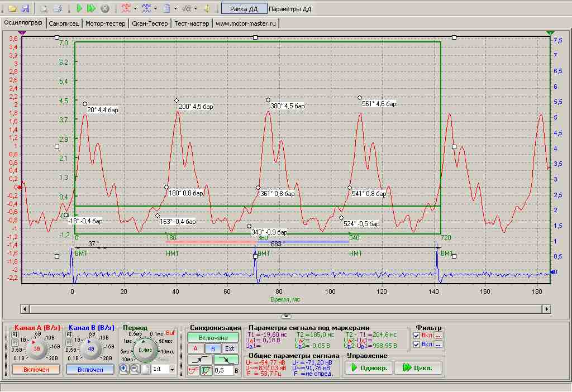The image size is (572, 392).
Task: Click the 'Цикл.' cyclic run button
Action: pyautogui.click(x=418, y=368)
